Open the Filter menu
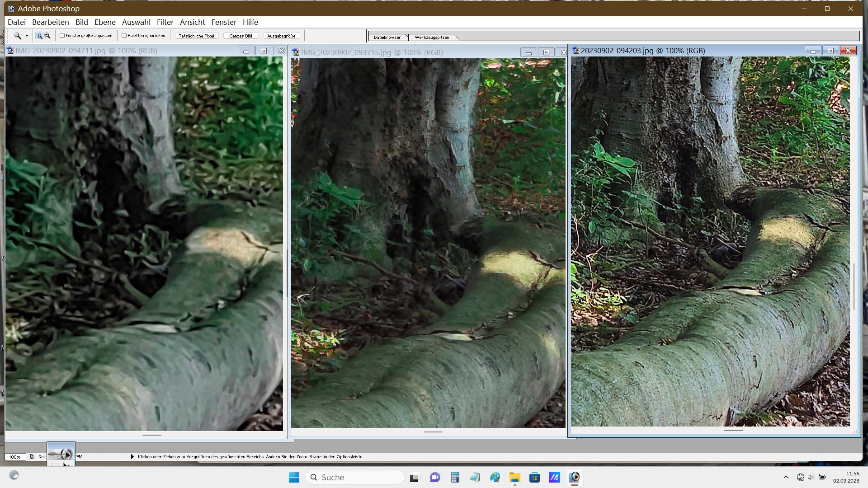 (165, 22)
